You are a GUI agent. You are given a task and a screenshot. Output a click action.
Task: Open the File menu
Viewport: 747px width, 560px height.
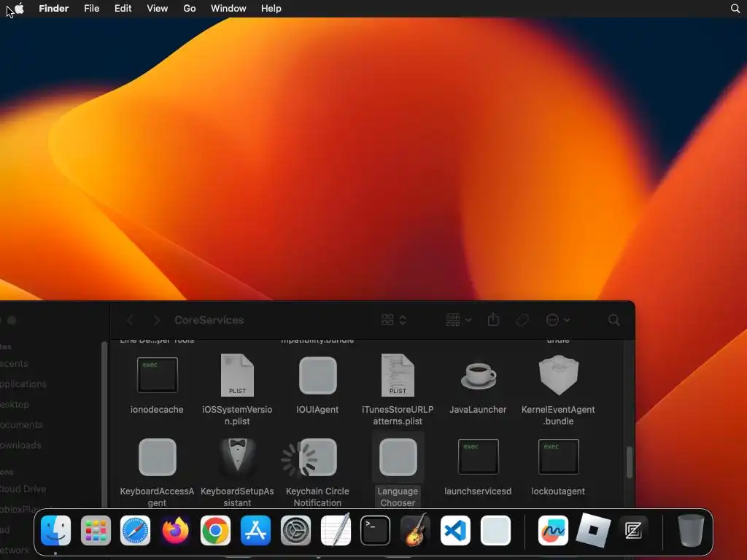click(x=91, y=8)
